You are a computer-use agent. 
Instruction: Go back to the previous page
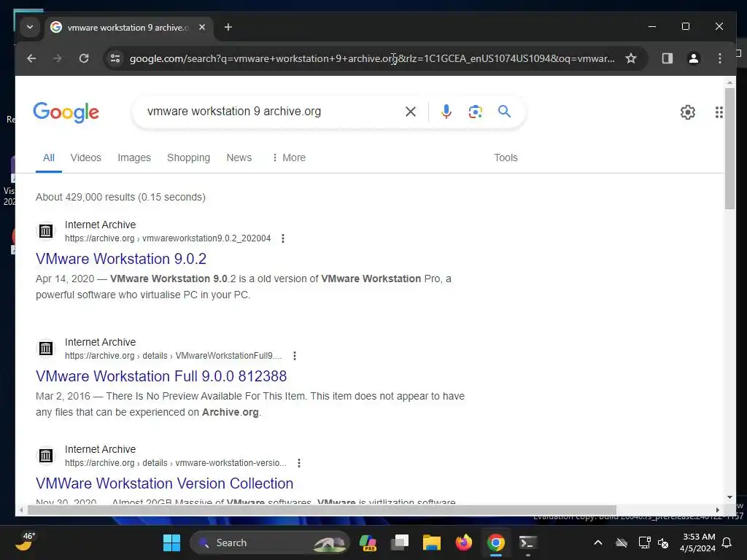(31, 58)
